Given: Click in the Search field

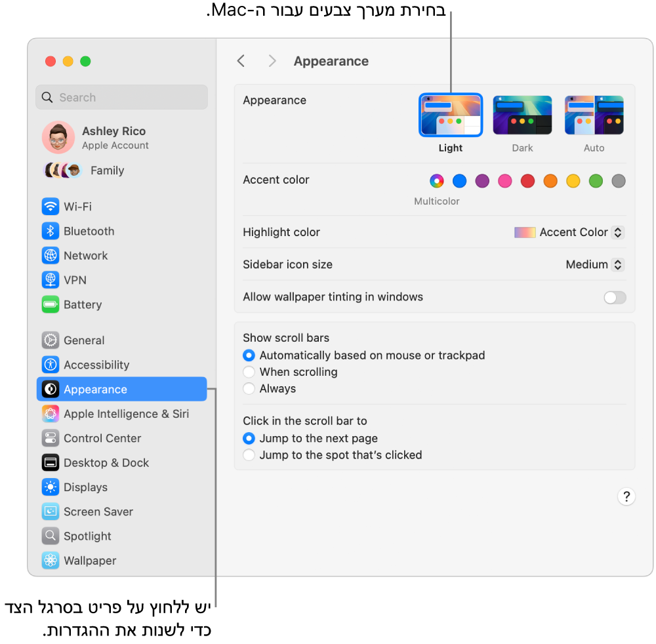Looking at the screenshot, I should pyautogui.click(x=122, y=98).
